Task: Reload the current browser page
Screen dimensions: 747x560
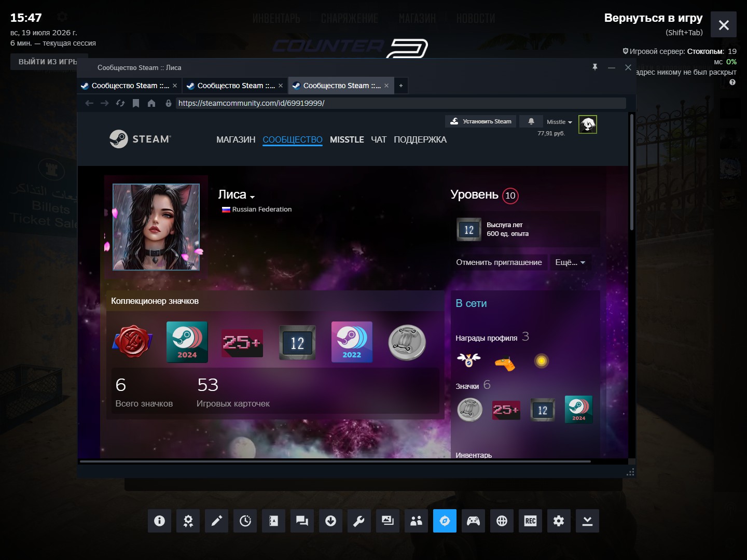Action: 120,103
